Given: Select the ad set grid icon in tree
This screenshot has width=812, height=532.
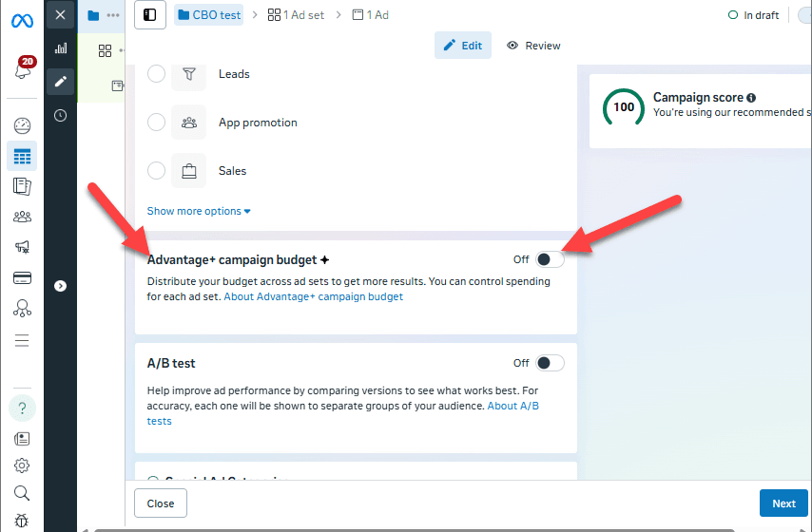Looking at the screenshot, I should 106,50.
